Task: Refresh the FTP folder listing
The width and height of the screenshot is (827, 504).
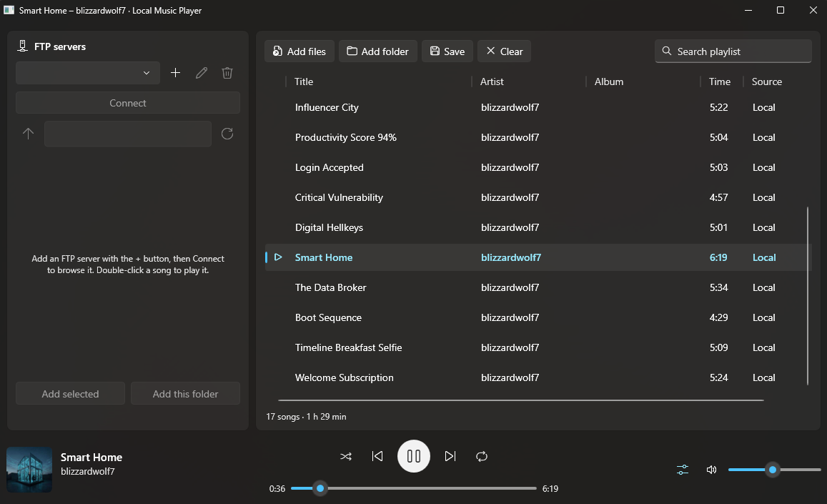Action: 227,134
